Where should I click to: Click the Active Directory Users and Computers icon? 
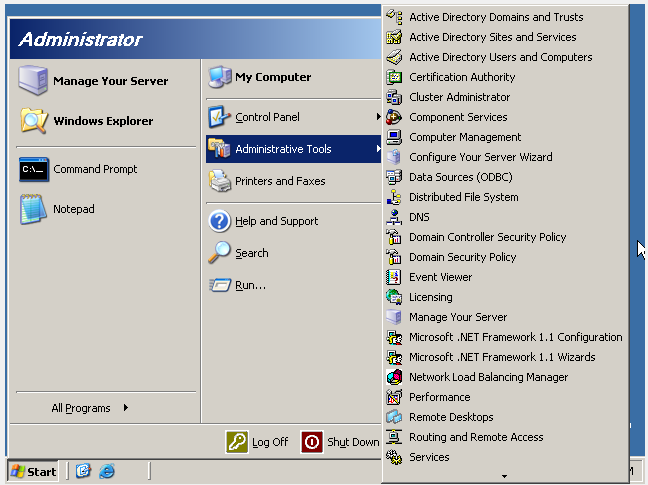tap(394, 57)
